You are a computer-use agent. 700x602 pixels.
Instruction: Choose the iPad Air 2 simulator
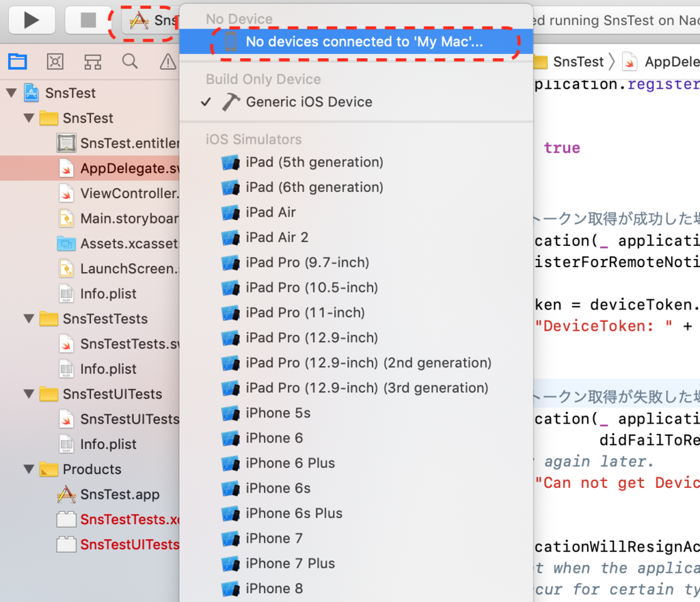point(356,237)
